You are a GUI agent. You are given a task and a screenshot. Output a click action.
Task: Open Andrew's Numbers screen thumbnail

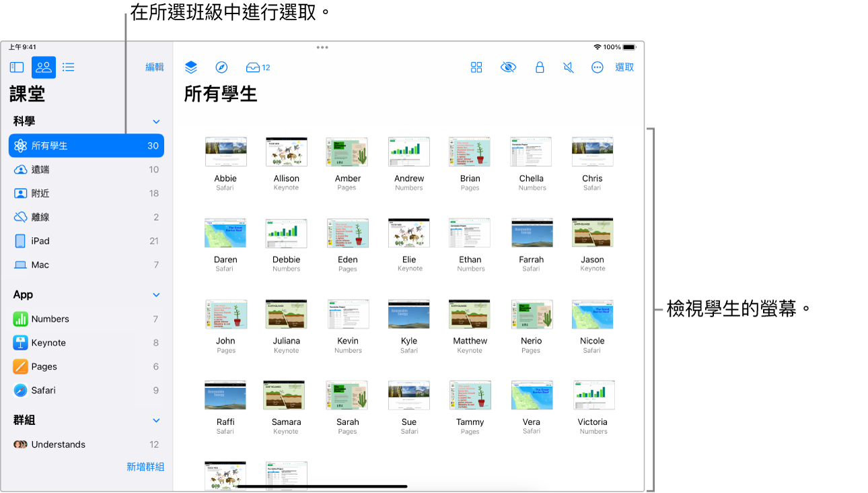[x=409, y=152]
